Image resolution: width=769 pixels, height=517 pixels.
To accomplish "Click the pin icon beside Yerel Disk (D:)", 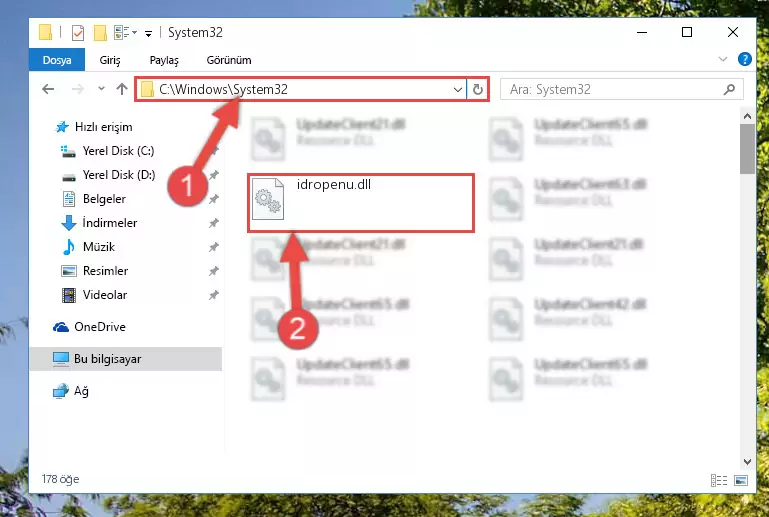I will point(213,175).
